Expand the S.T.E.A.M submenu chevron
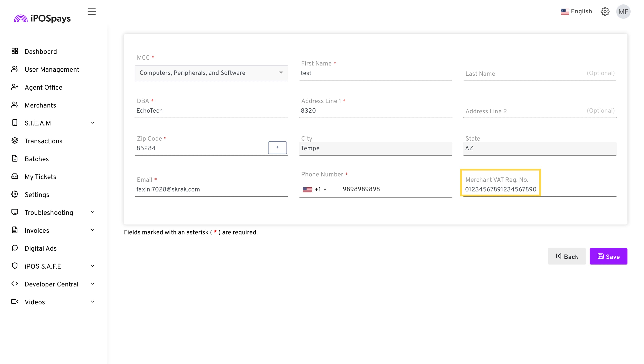 93,122
